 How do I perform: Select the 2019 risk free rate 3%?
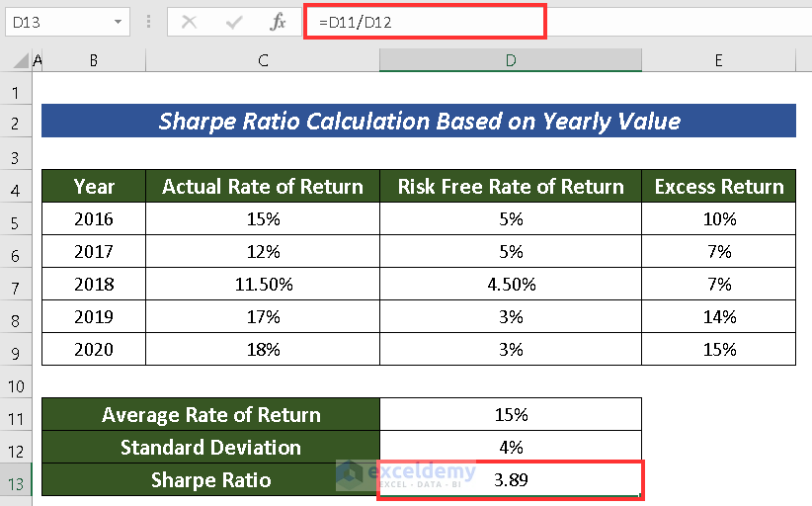pyautogui.click(x=511, y=316)
